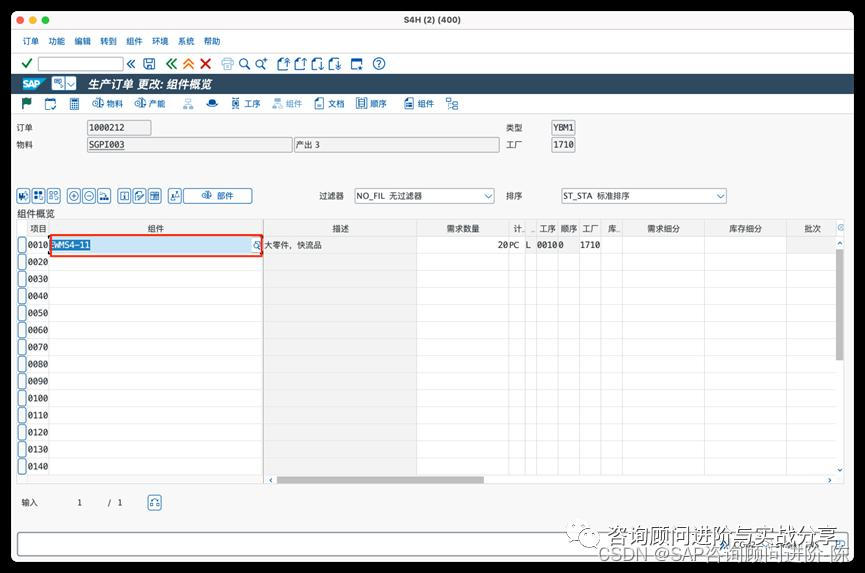
Task: Click the 部件 button above the table
Action: (217, 196)
